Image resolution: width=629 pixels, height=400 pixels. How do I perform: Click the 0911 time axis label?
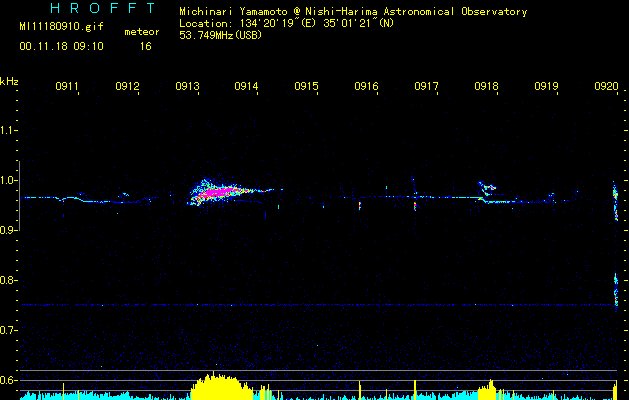click(x=67, y=86)
